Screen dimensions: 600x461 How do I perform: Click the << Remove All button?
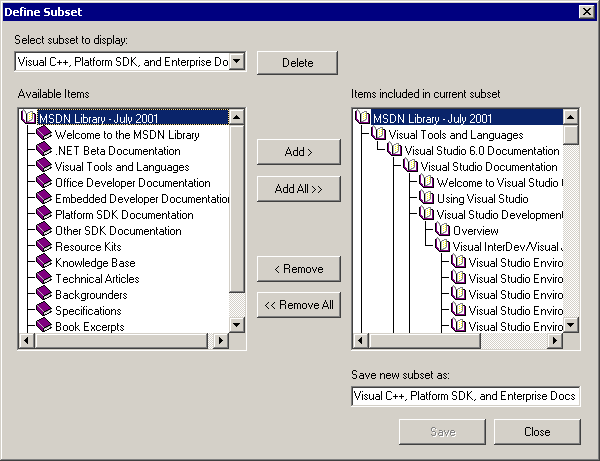299,305
